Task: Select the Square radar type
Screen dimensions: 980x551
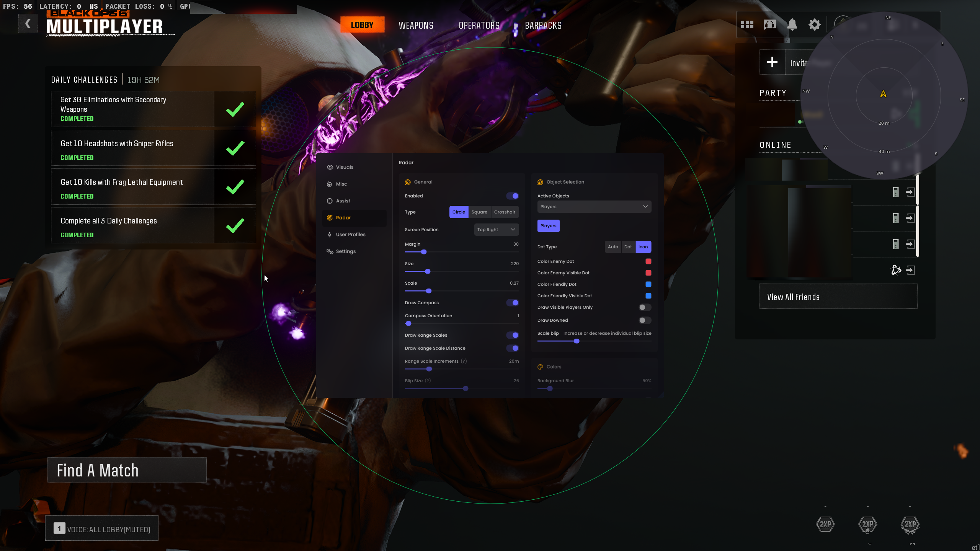Action: click(x=479, y=212)
